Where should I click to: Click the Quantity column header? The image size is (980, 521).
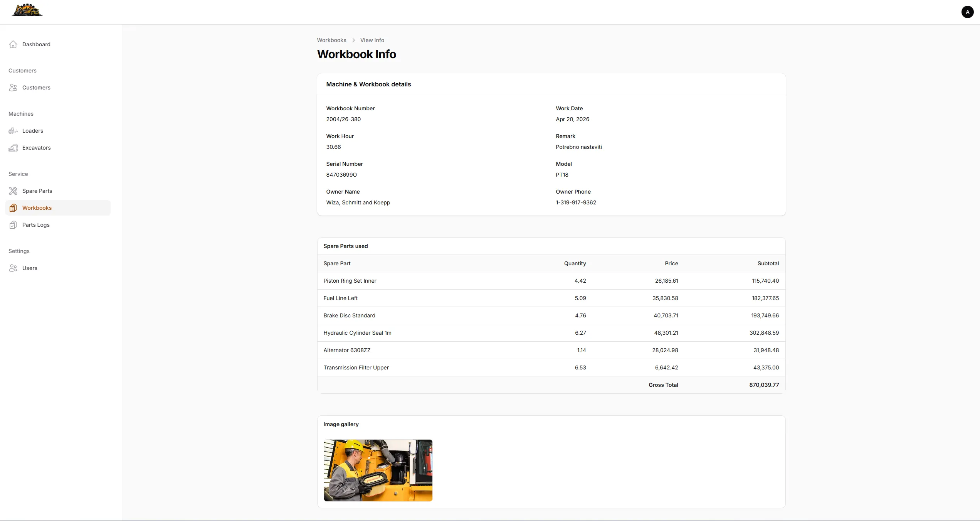(x=575, y=263)
